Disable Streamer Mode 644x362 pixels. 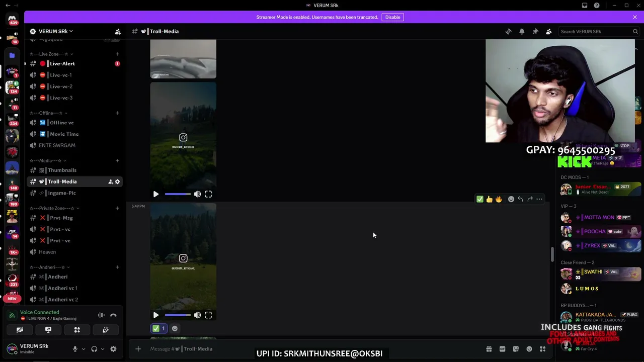pyautogui.click(x=392, y=17)
